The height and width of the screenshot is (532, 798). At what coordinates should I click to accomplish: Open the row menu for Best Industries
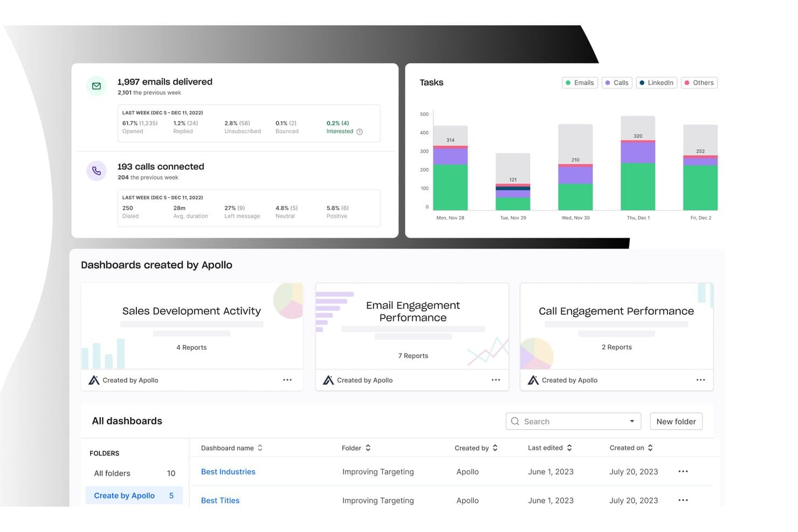click(683, 472)
